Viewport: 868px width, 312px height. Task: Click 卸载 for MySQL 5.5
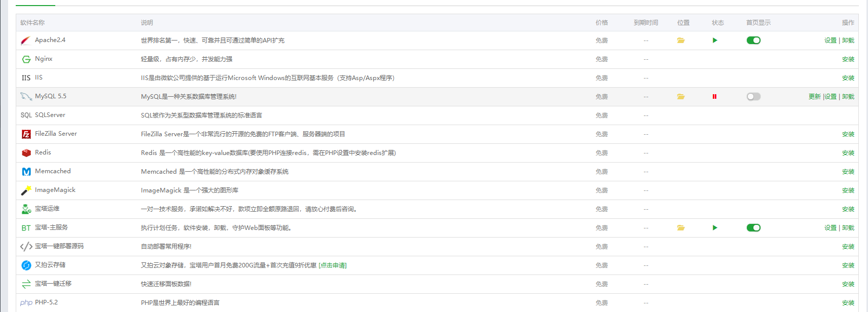coord(848,97)
